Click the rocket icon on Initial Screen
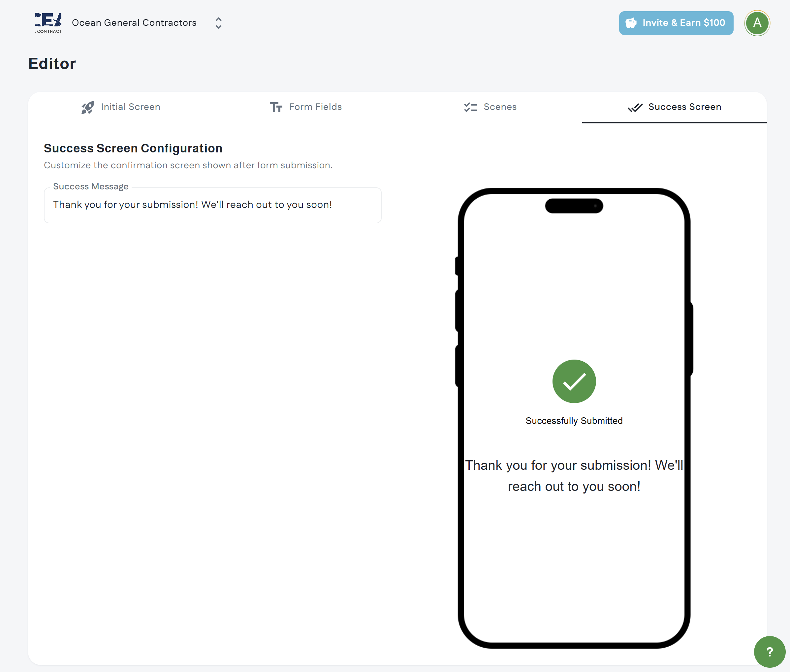The height and width of the screenshot is (672, 790). coord(88,108)
